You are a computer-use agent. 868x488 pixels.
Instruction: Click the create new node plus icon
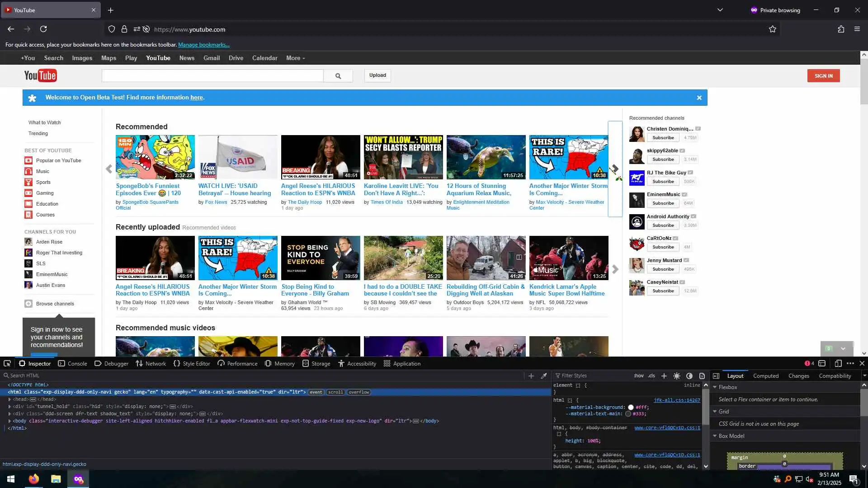tap(531, 376)
